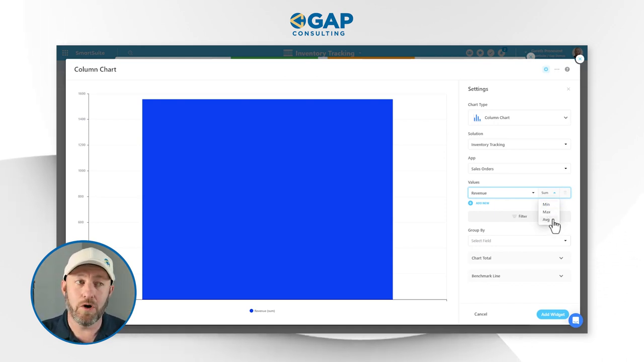This screenshot has height=362, width=644.
Task: Open the SmartSuite apps grid icon
Action: [65, 53]
